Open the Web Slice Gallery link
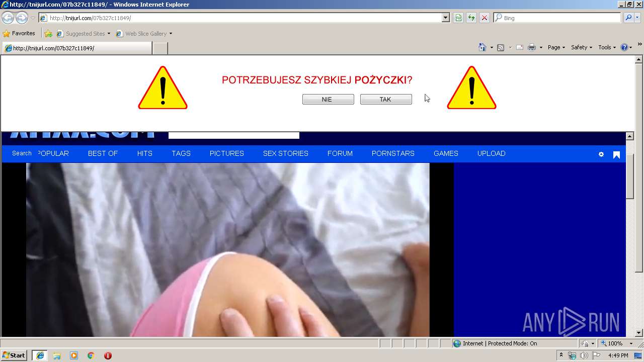Image resolution: width=644 pixels, height=362 pixels. pos(144,34)
